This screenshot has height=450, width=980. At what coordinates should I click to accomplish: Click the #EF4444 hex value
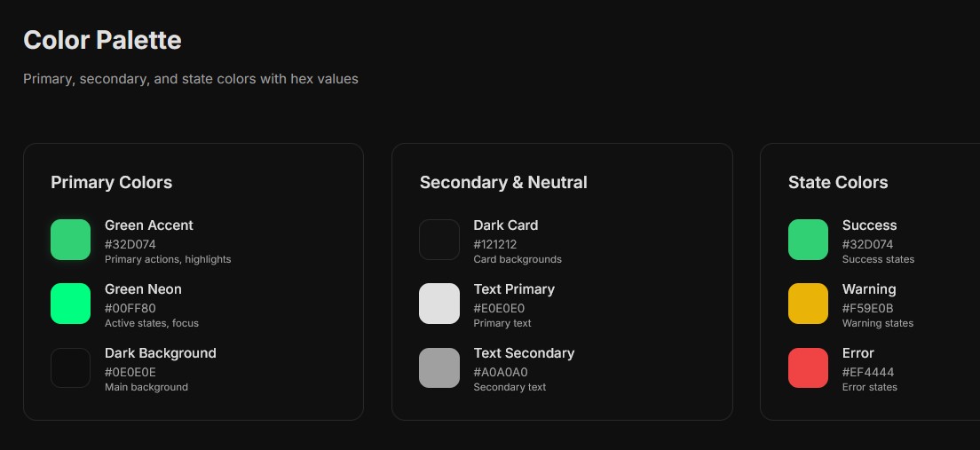click(x=868, y=372)
